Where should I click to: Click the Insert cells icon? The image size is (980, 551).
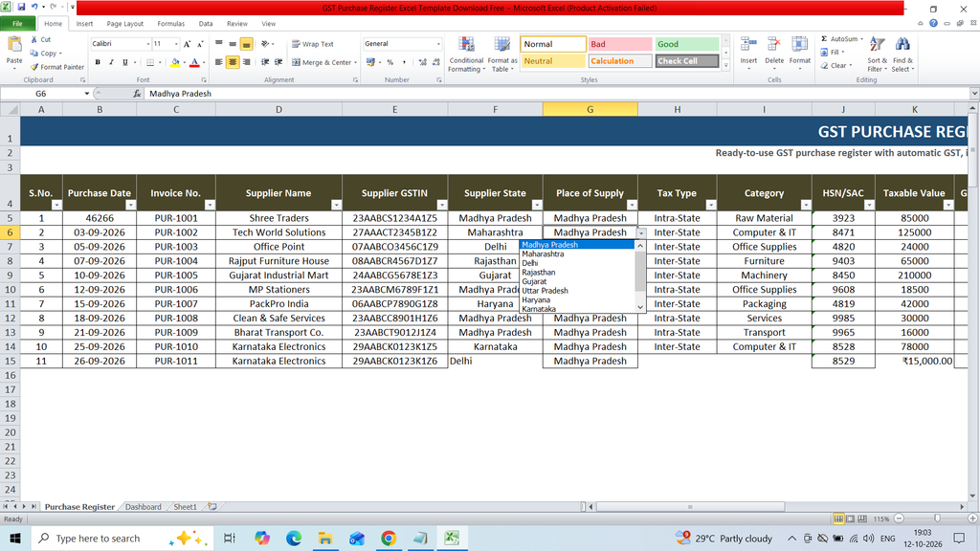748,45
